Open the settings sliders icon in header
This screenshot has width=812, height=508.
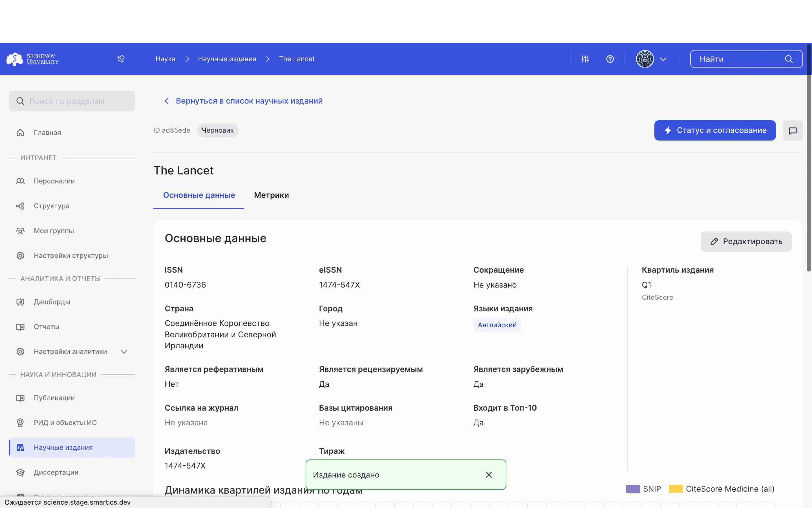(585, 59)
